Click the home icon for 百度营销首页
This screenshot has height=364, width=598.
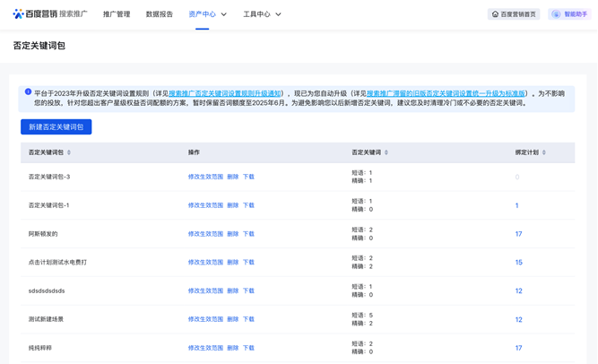(x=495, y=14)
